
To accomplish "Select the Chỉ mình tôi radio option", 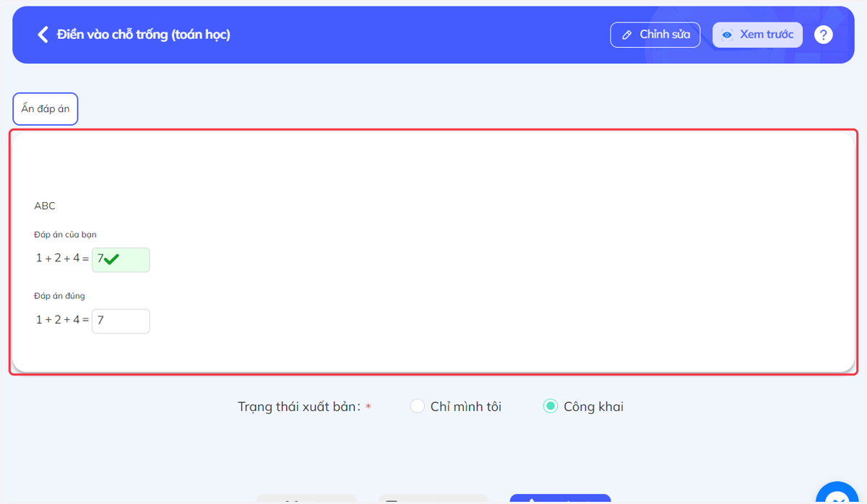I will pos(417,407).
